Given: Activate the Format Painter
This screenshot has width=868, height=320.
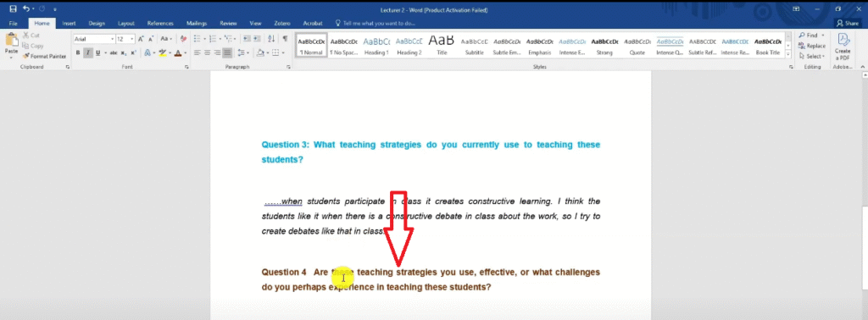Looking at the screenshot, I should 44,57.
